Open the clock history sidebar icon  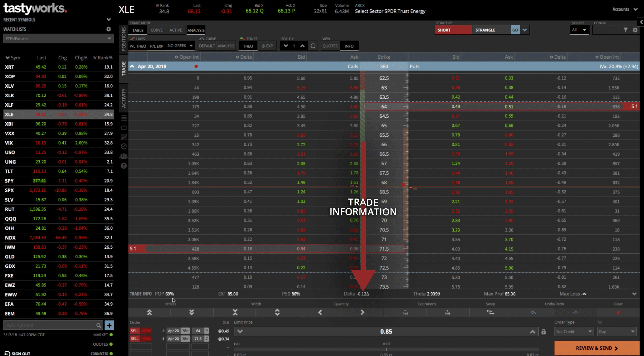point(124,146)
